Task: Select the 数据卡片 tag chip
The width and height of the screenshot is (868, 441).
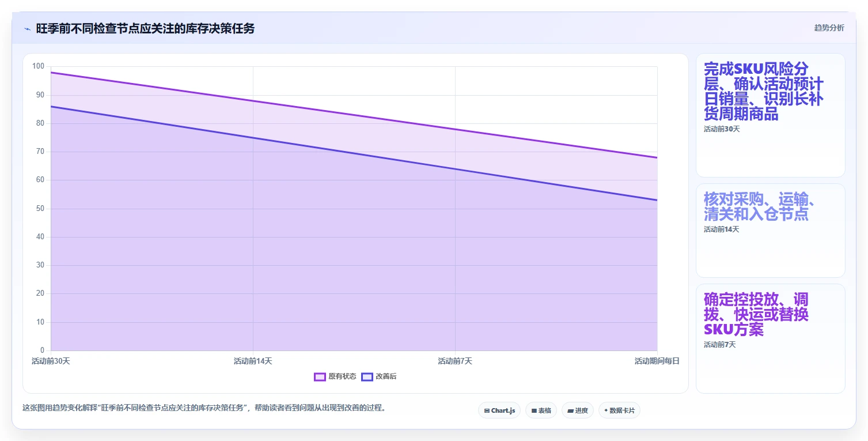Action: coord(619,410)
